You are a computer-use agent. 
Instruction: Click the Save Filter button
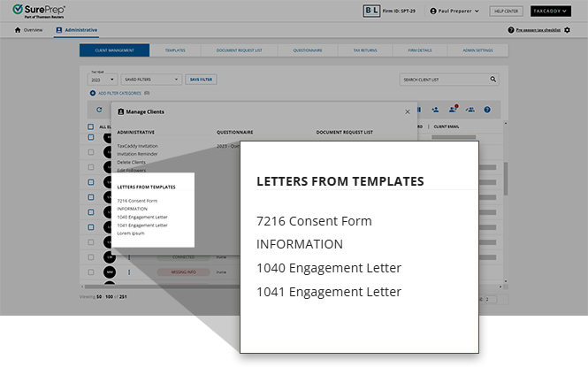[201, 80]
